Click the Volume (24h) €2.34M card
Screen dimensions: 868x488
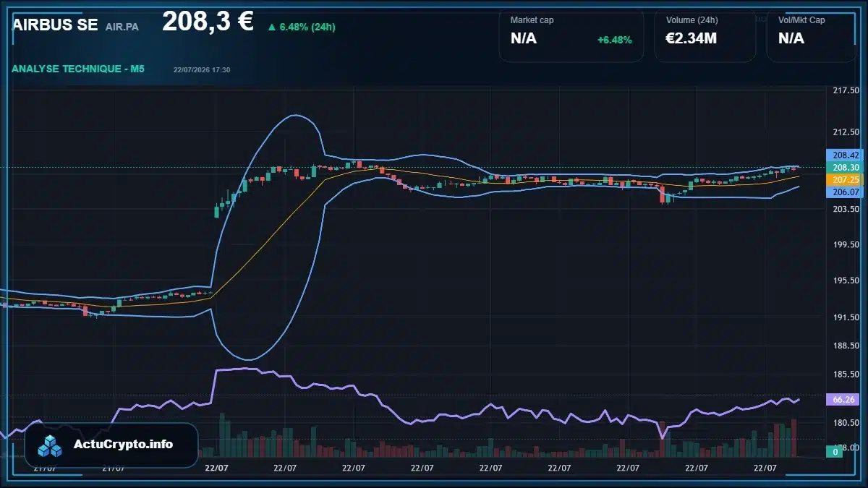pyautogui.click(x=705, y=36)
